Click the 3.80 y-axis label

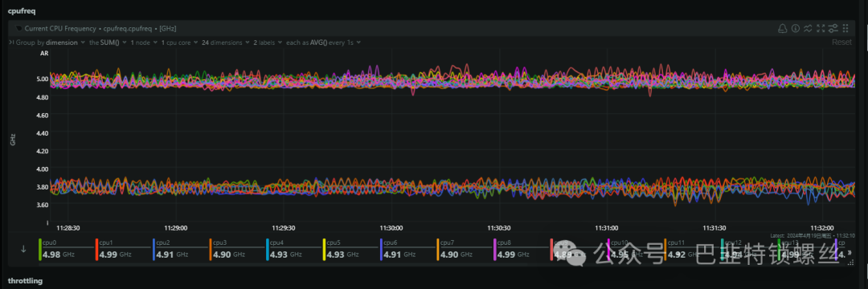pyautogui.click(x=42, y=187)
